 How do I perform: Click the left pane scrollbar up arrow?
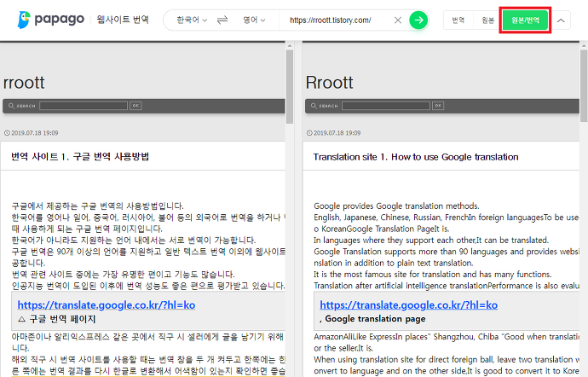point(290,46)
